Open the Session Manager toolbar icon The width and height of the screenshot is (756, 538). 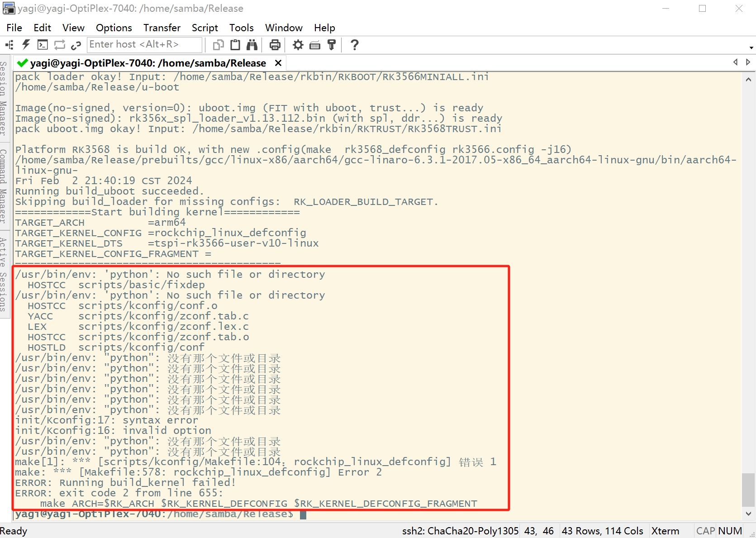pos(9,45)
